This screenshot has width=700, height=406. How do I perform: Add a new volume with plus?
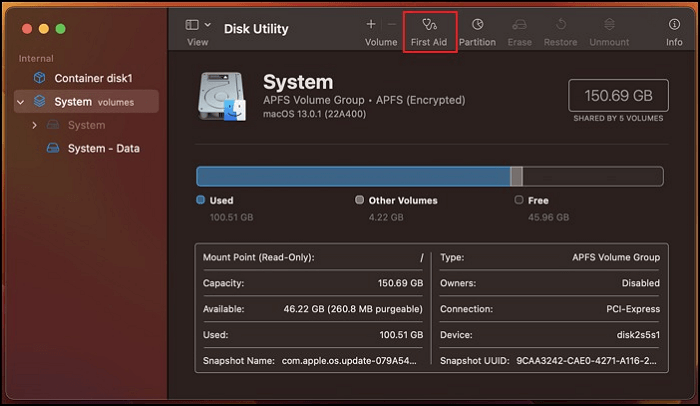[x=371, y=24]
